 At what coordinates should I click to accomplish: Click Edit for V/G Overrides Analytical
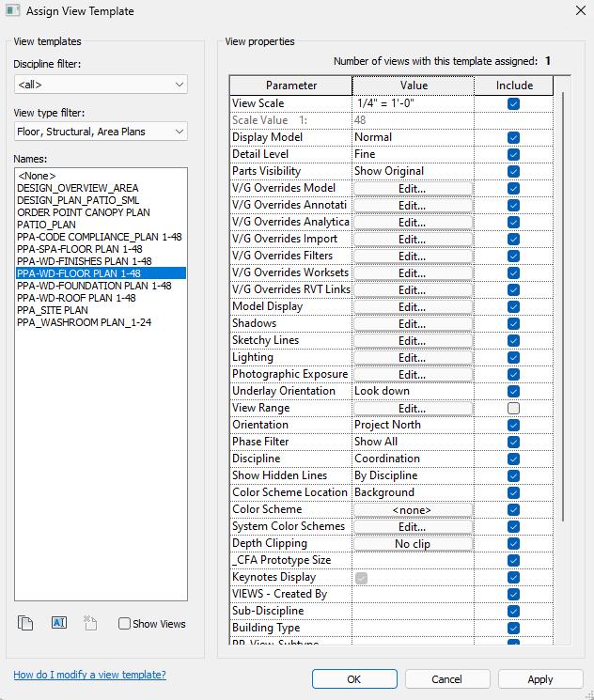tap(413, 223)
